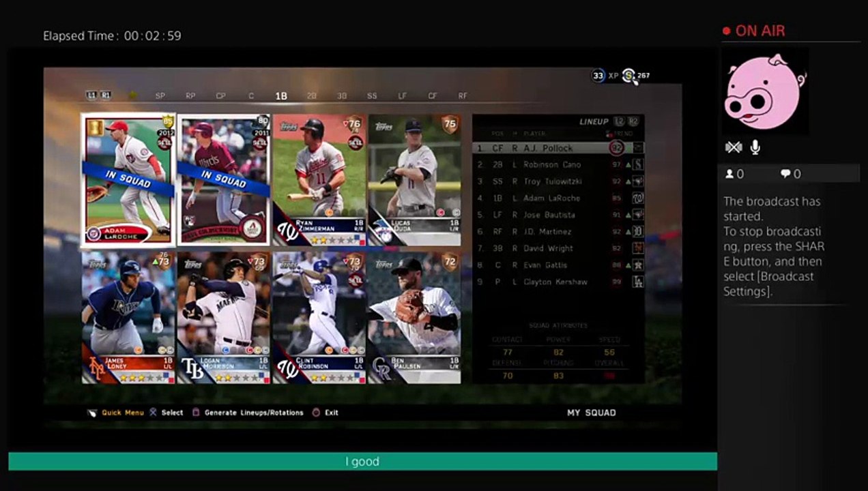Open the Quick Menu prompt
Image resolution: width=868 pixels, height=491 pixels.
[116, 413]
